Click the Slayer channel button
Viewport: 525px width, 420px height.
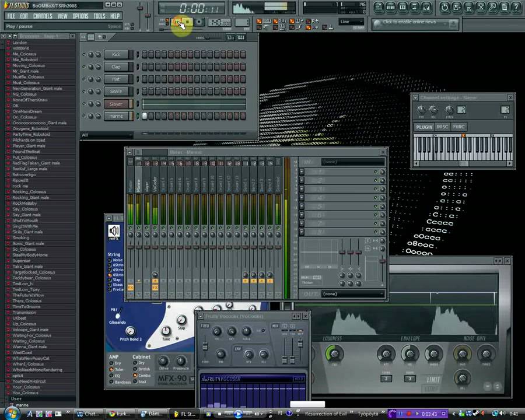(116, 104)
